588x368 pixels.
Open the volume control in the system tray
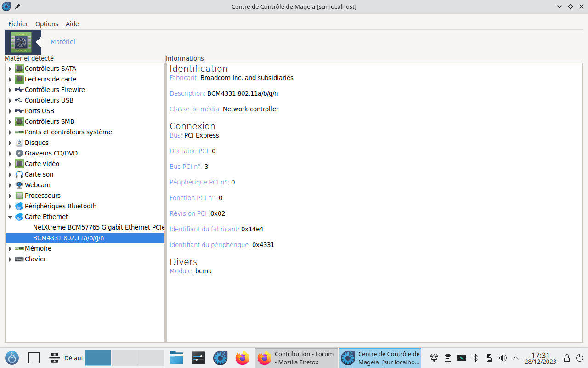click(503, 358)
